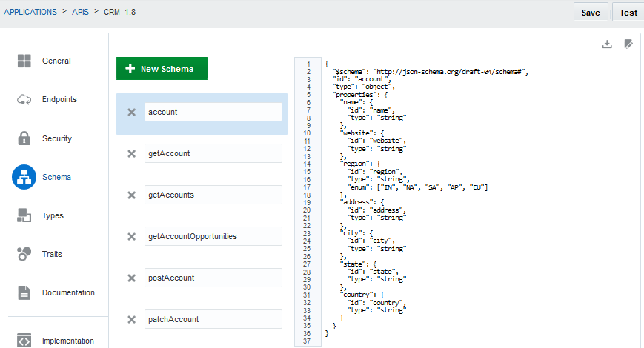Remove the postAccount schema entry
Image resolution: width=644 pixels, height=348 pixels.
pyautogui.click(x=131, y=278)
